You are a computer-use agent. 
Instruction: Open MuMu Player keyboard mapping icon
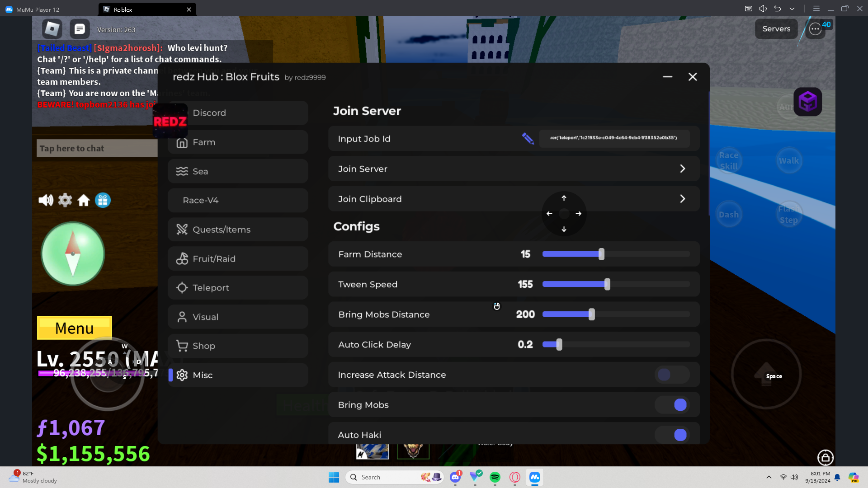pyautogui.click(x=749, y=9)
